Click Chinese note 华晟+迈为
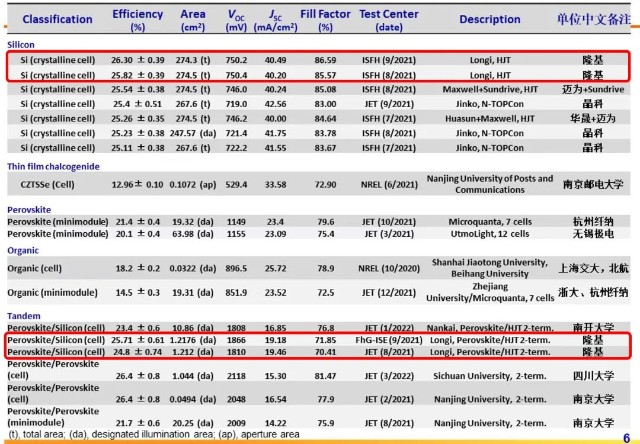 click(x=593, y=119)
